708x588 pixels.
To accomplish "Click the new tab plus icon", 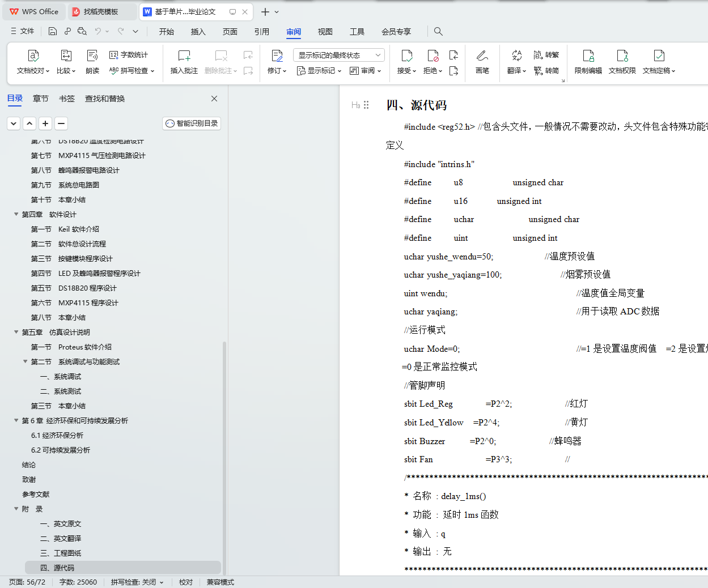I will click(265, 11).
